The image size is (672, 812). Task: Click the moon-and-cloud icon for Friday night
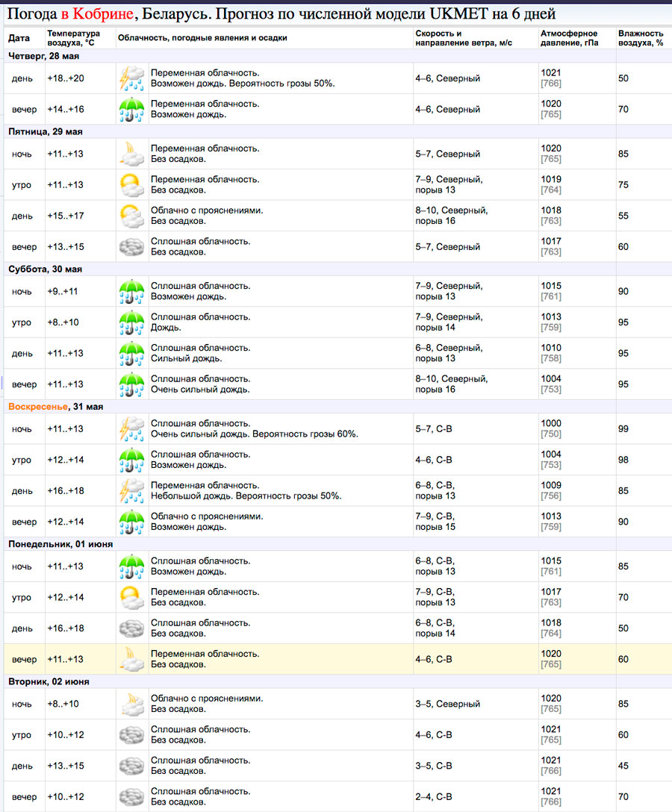click(132, 154)
